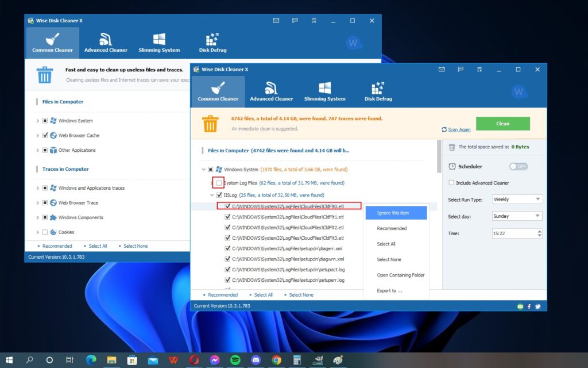Click mail envelope icon in back title bar
Image resolution: width=588 pixels, height=368 pixels.
(276, 21)
